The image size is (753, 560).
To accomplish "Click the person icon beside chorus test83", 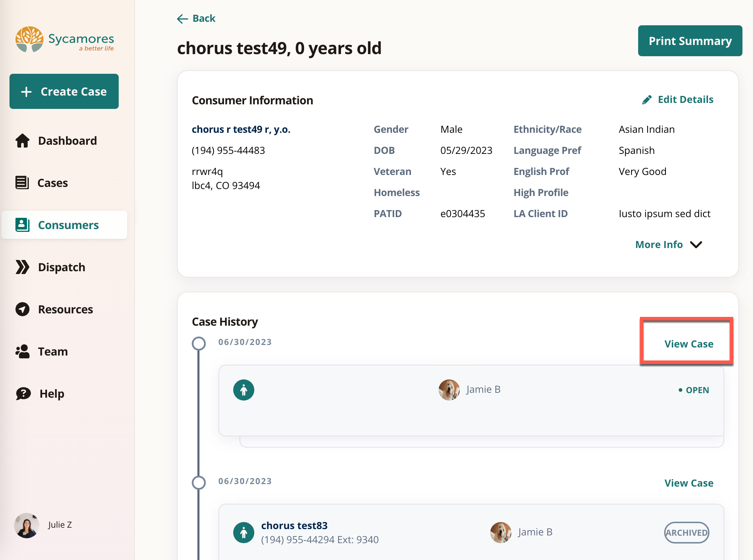I will pyautogui.click(x=244, y=533).
